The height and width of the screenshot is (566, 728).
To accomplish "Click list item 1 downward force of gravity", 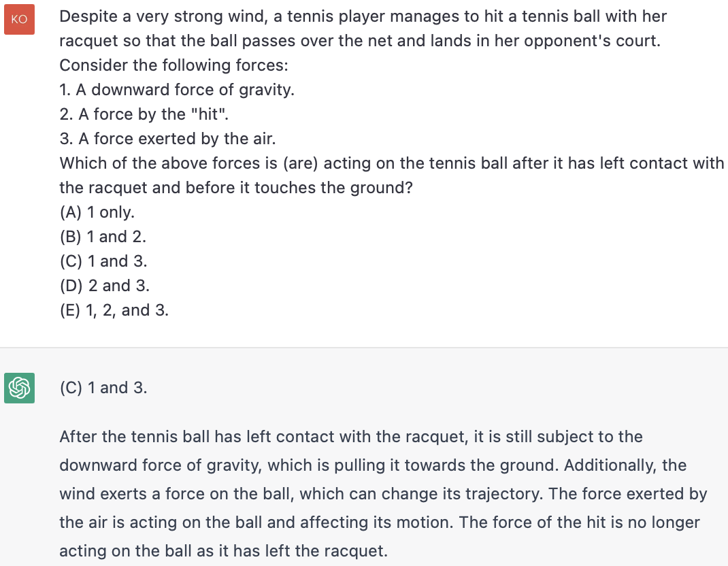I will pos(177,90).
